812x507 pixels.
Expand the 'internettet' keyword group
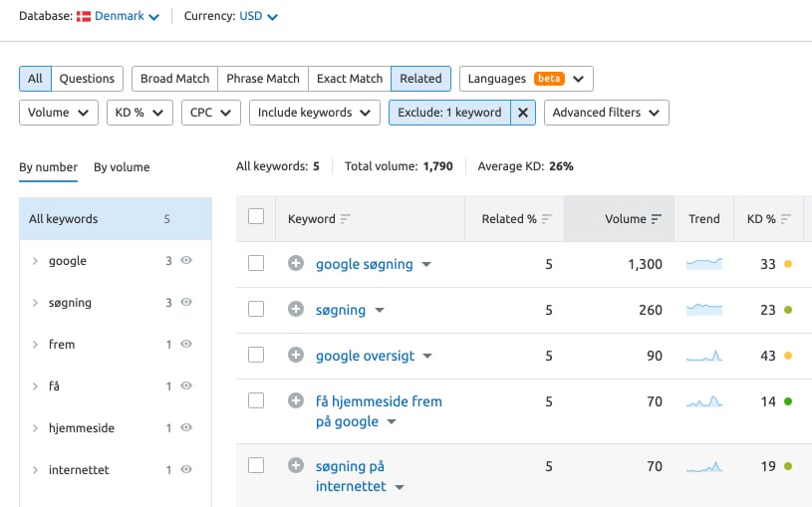pos(35,470)
